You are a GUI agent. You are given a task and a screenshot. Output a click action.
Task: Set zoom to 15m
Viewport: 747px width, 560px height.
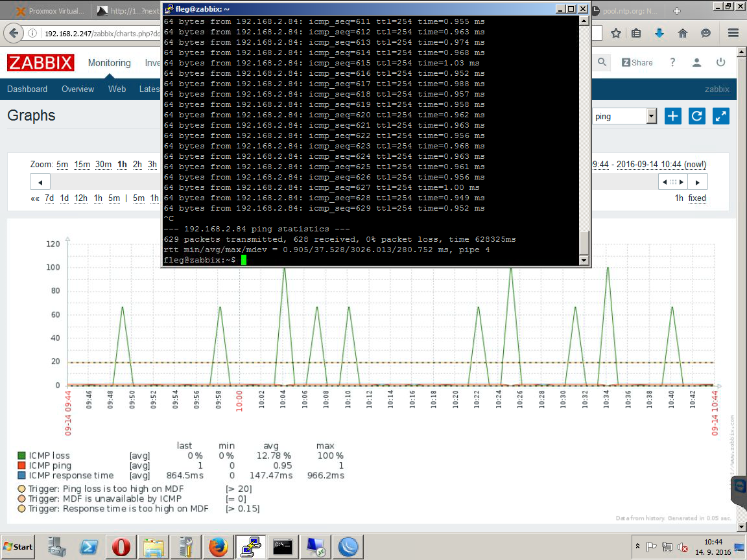tap(82, 165)
